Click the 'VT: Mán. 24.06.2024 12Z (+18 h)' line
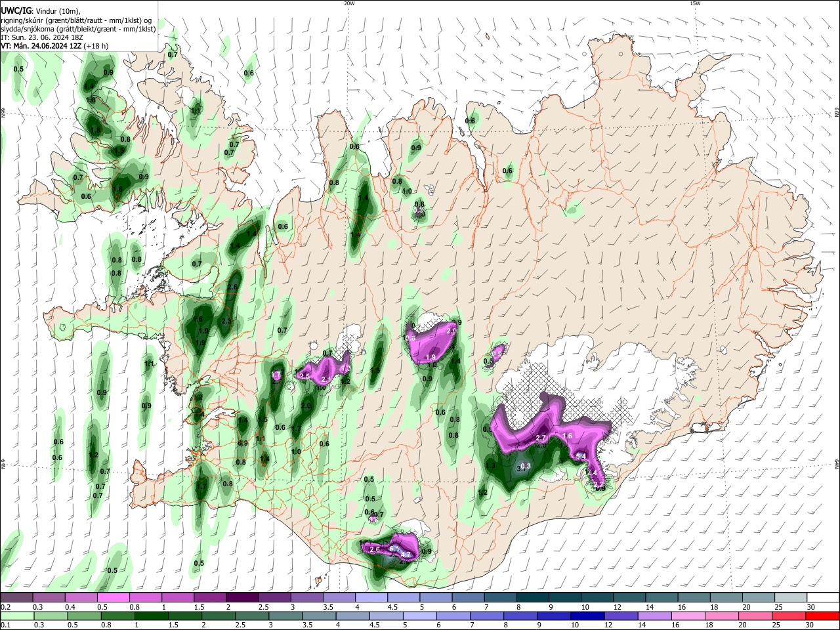 (x=54, y=46)
